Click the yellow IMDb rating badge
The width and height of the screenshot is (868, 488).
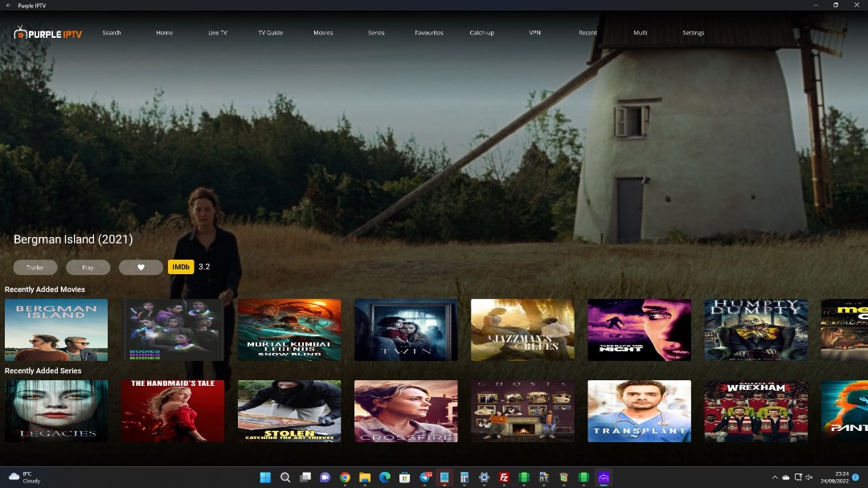tap(181, 267)
